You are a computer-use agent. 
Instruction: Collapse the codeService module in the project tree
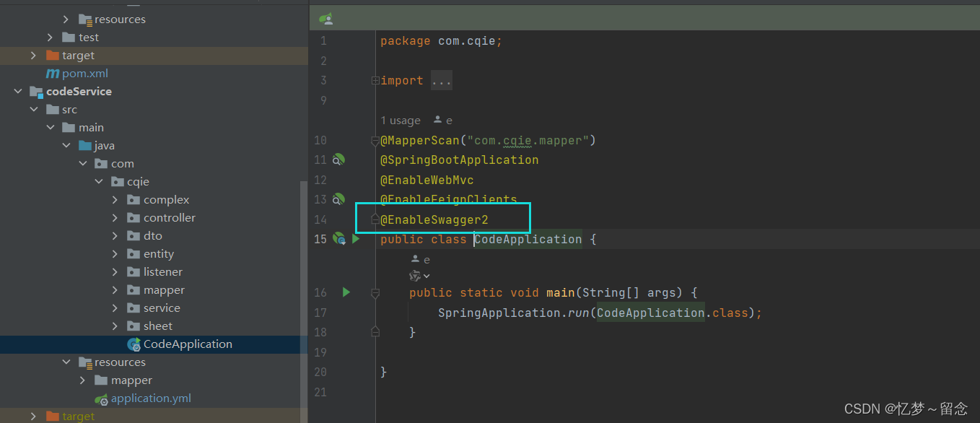17,91
